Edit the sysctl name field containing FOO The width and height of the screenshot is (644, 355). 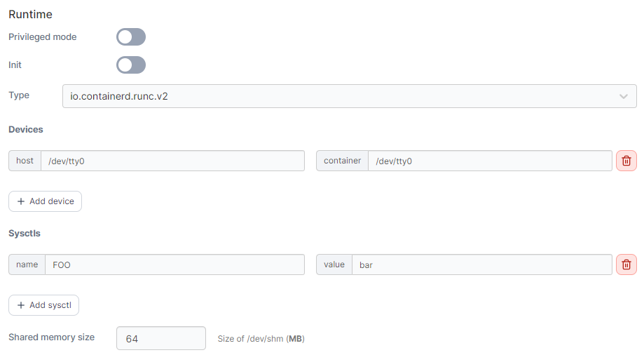[x=174, y=264]
